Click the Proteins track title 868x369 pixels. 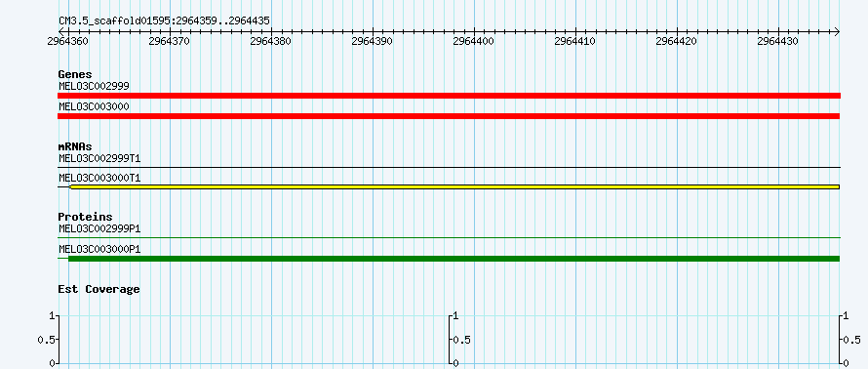coord(85,217)
